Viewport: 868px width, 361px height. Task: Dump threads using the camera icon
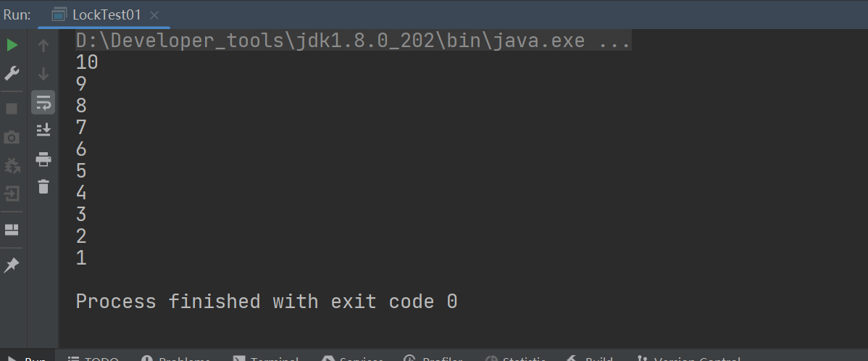tap(12, 137)
